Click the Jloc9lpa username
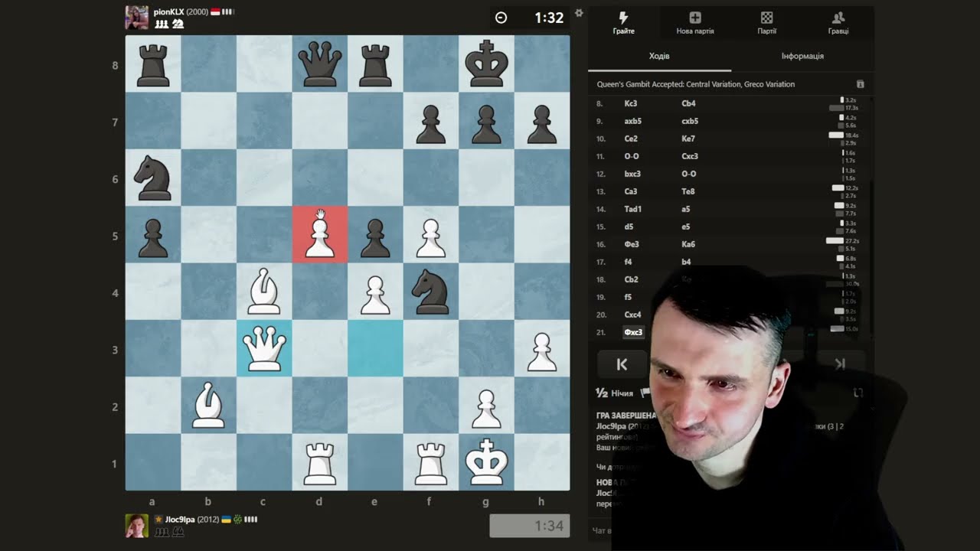This screenshot has width=980, height=551. (180, 520)
